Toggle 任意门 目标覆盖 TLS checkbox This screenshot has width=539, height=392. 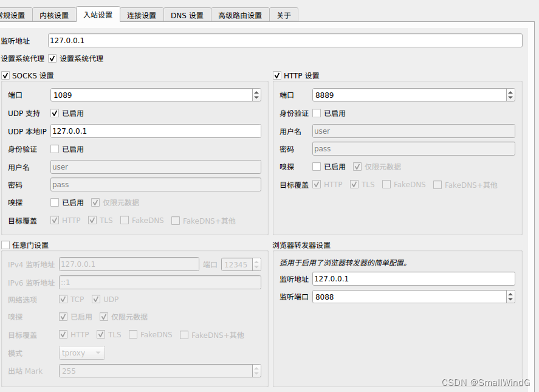(x=101, y=335)
